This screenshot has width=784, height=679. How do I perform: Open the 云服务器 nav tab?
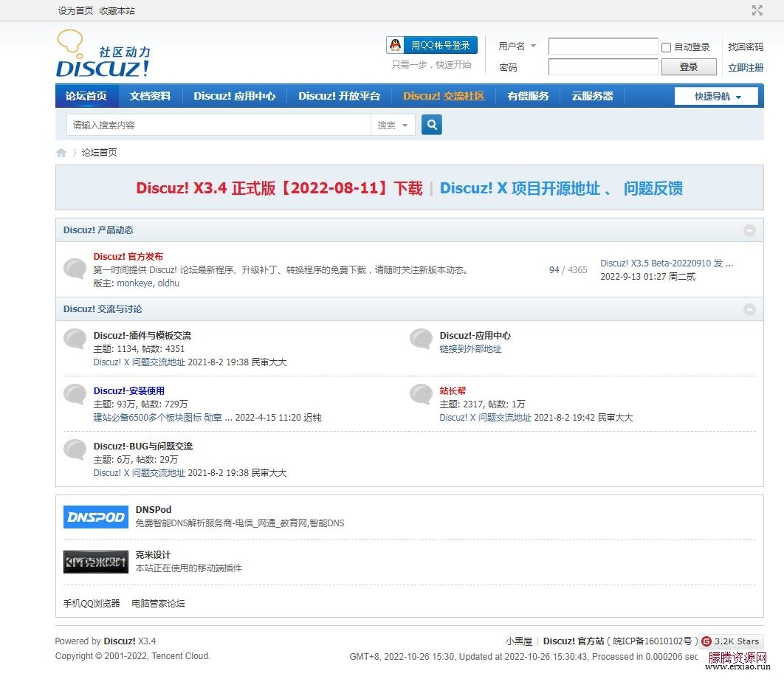click(x=593, y=96)
